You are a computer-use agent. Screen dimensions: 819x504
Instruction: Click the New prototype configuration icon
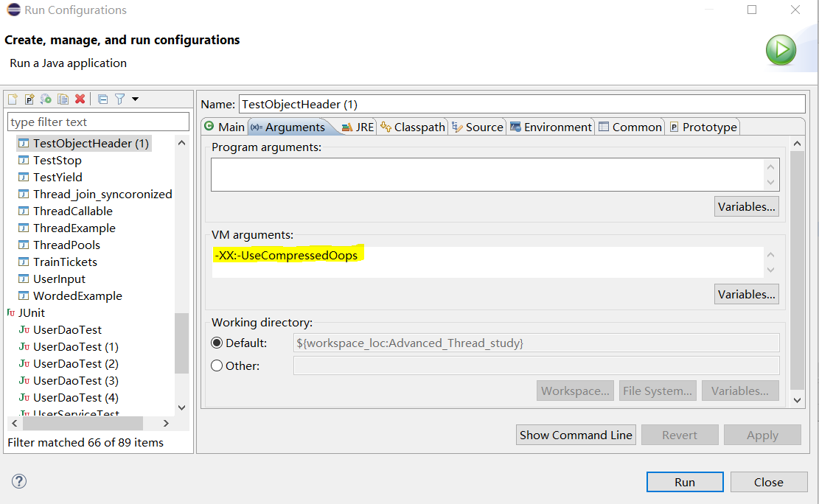tap(29, 99)
